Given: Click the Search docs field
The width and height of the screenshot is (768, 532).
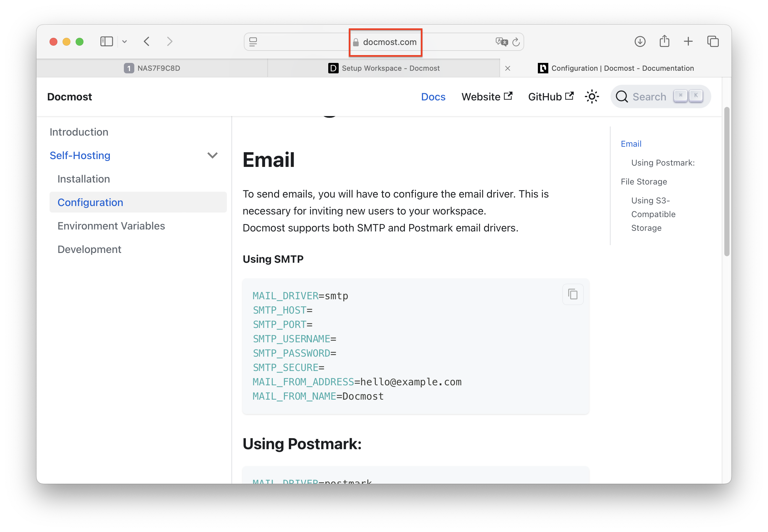Looking at the screenshot, I should tap(660, 97).
